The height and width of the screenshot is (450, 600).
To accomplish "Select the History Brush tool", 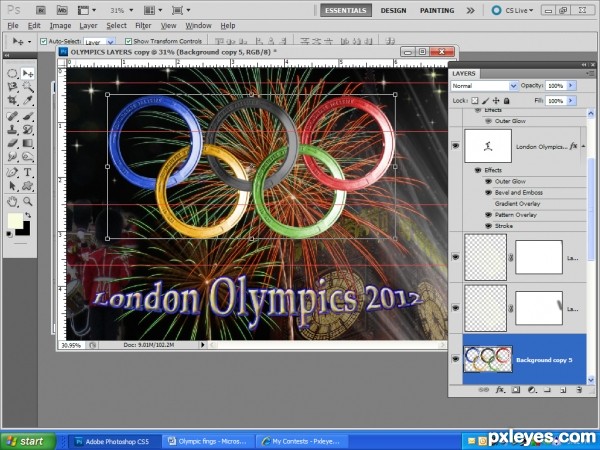I will pyautogui.click(x=28, y=129).
